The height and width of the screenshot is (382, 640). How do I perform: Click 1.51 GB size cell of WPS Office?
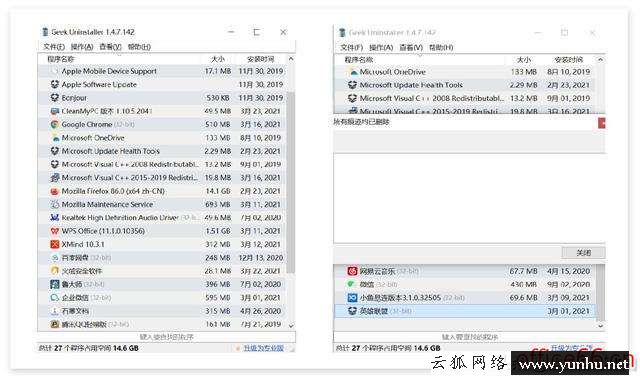pyautogui.click(x=218, y=231)
